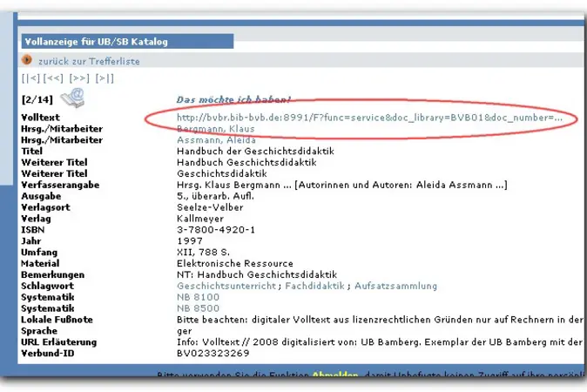Screen dimensions: 587x392
Task: Click the 'Verfasserangabe' field label
Action: click(x=60, y=185)
